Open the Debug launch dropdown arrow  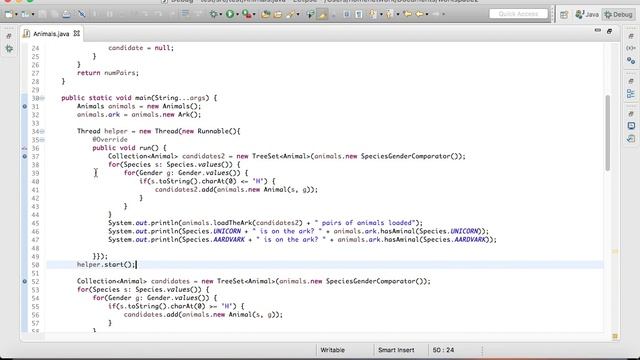pyautogui.click(x=221, y=14)
